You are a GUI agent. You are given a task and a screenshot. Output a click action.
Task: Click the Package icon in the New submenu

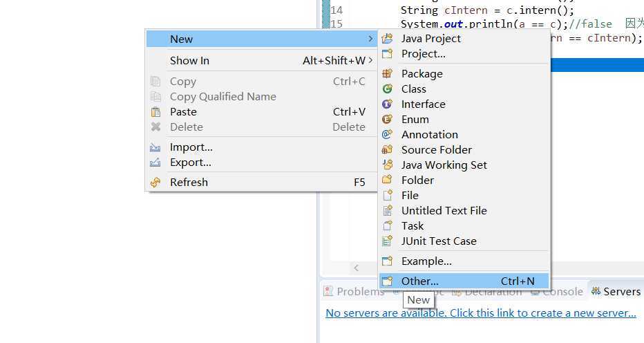[x=388, y=73]
